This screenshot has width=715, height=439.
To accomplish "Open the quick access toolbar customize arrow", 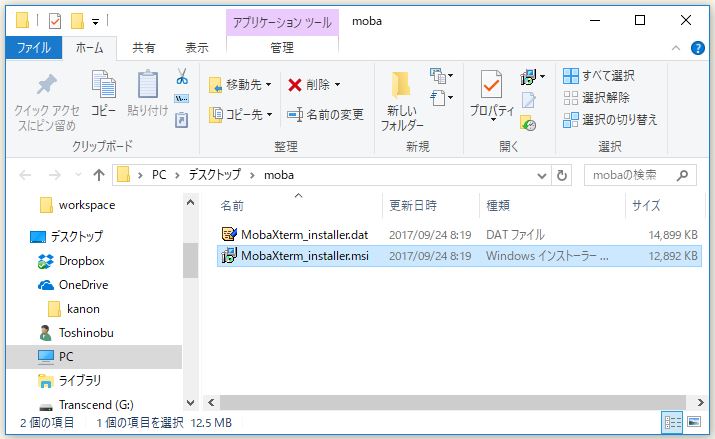I will (x=95, y=21).
